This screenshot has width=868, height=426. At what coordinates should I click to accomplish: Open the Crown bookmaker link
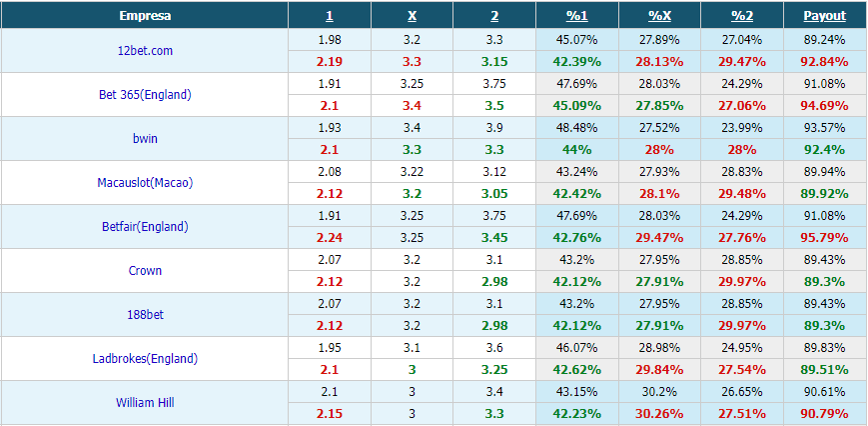pyautogui.click(x=145, y=270)
